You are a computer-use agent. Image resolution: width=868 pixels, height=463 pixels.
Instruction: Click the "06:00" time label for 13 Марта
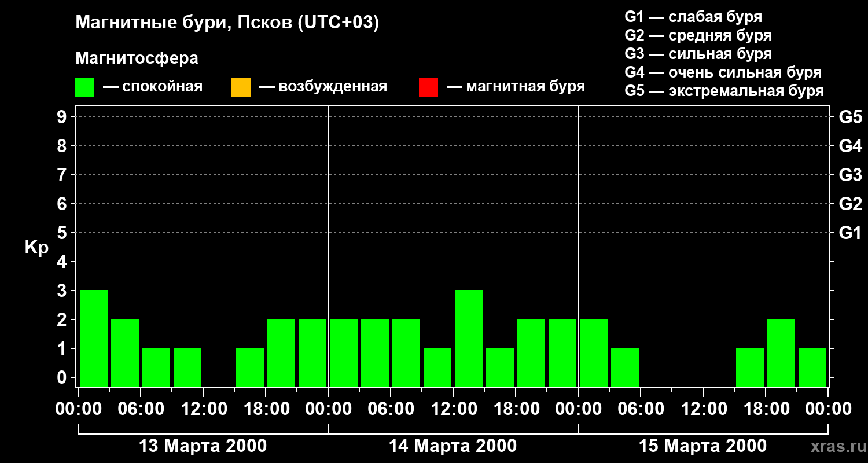(x=141, y=409)
